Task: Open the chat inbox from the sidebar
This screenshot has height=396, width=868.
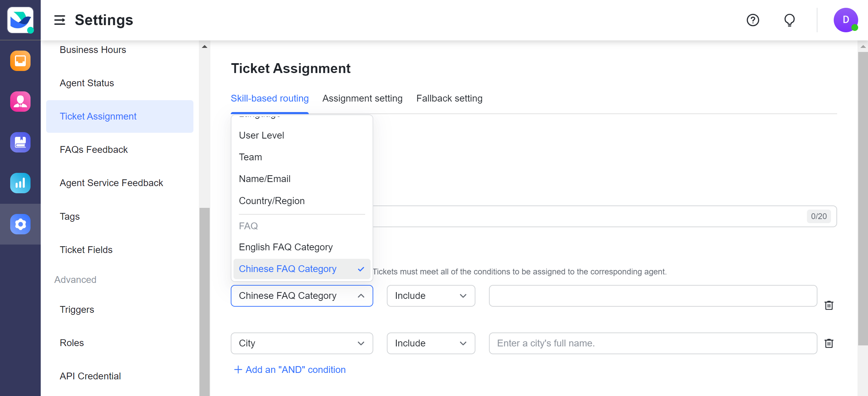Action: 20,61
